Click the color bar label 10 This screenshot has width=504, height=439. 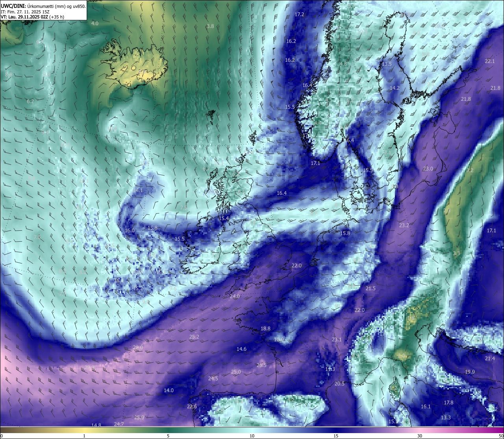(x=252, y=436)
